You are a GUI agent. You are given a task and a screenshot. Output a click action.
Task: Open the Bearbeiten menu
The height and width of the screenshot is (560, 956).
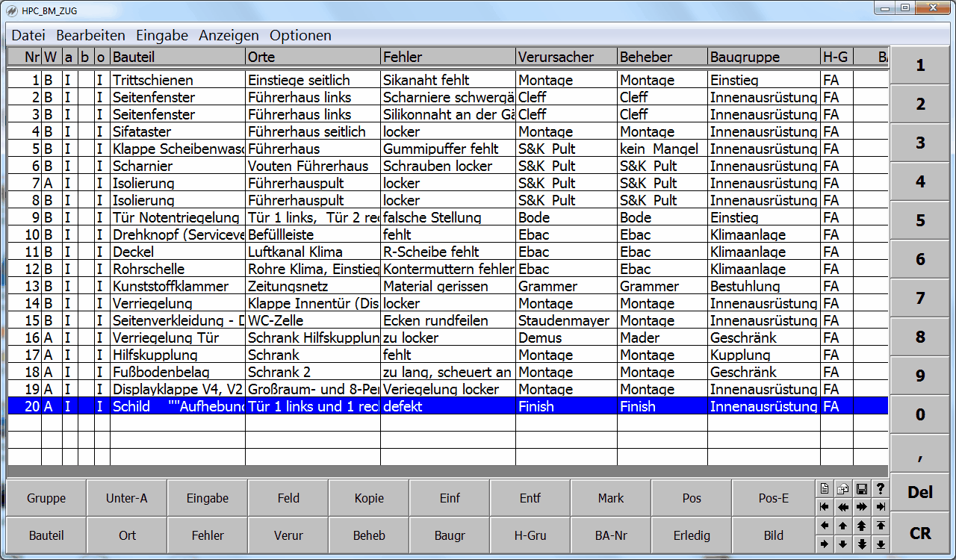click(x=90, y=35)
